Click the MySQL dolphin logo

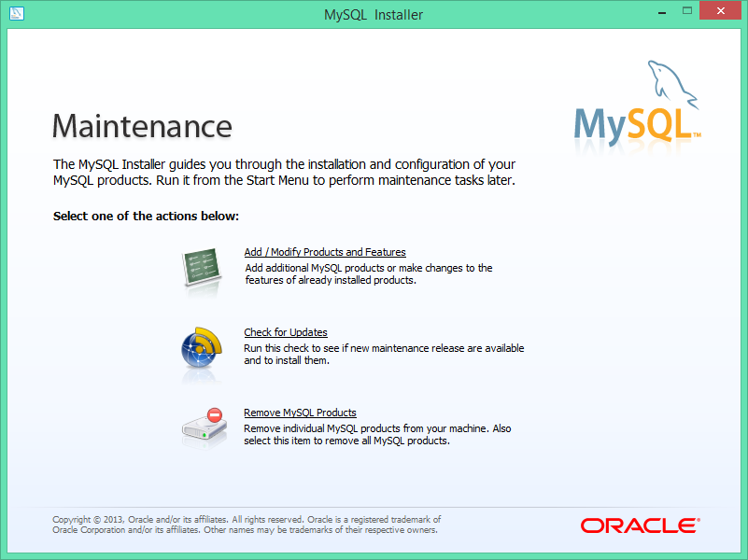(x=638, y=104)
